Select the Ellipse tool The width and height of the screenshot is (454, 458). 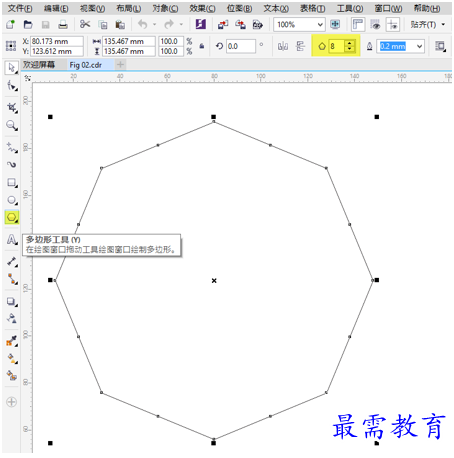pyautogui.click(x=12, y=200)
